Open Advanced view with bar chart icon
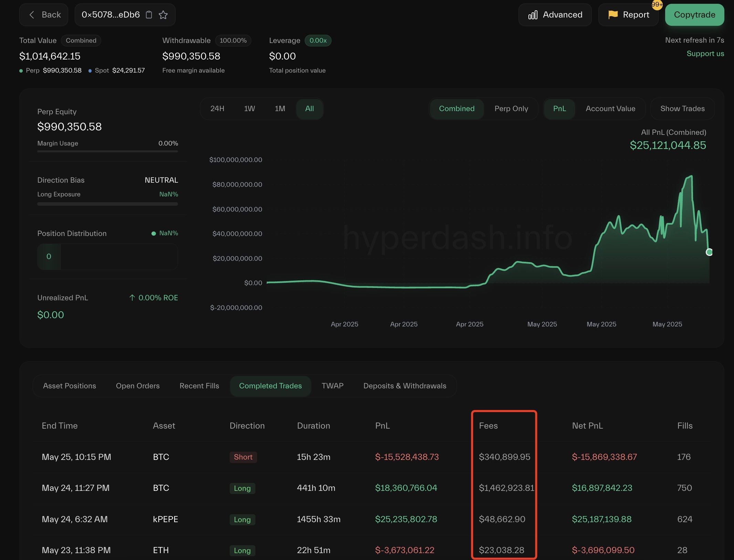The width and height of the screenshot is (734, 560). (555, 15)
